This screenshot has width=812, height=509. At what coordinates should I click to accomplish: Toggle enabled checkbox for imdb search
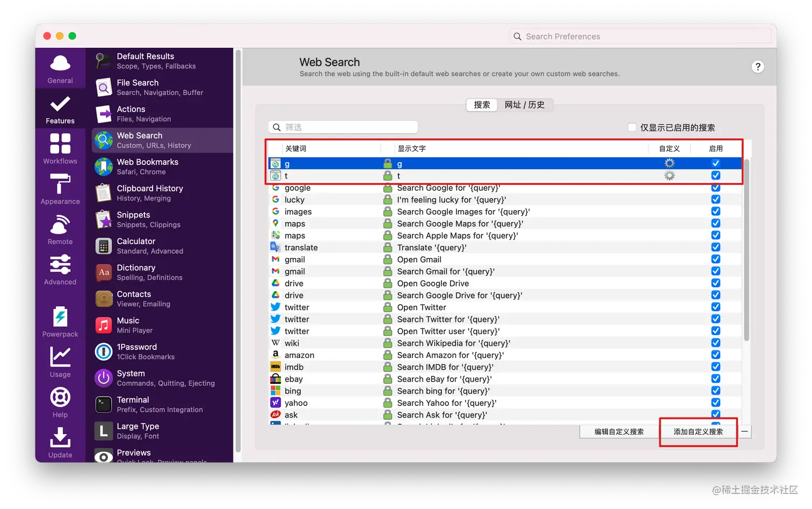(716, 367)
